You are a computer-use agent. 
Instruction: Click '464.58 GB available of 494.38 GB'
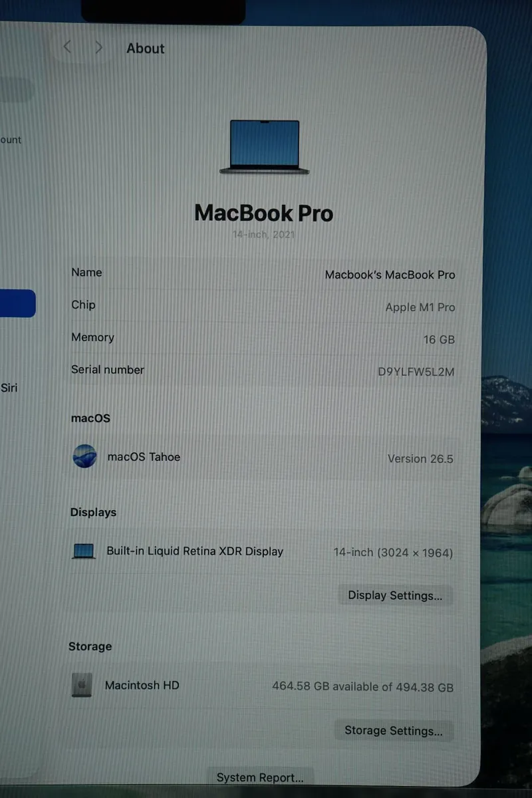(363, 687)
